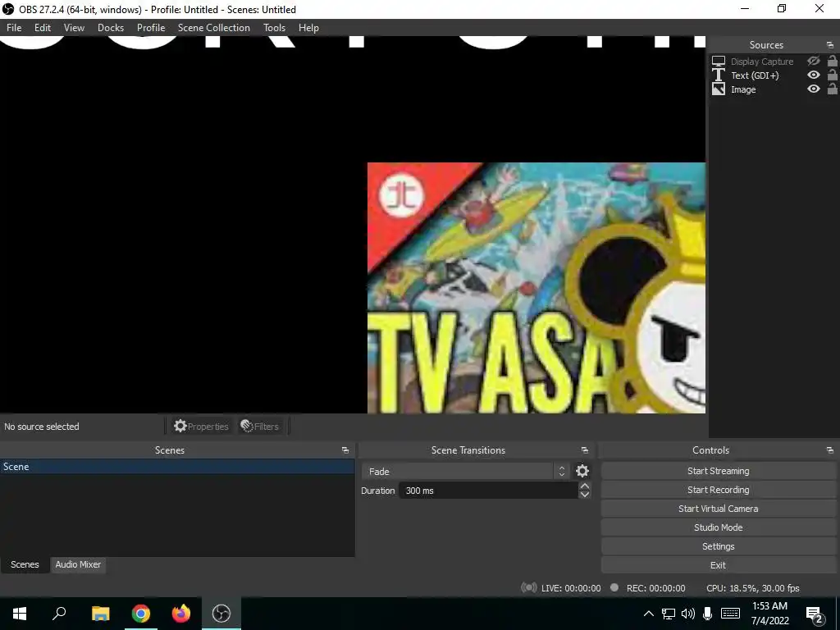Click the OBS logo in title bar
Image resolution: width=840 pixels, height=630 pixels.
[x=8, y=9]
